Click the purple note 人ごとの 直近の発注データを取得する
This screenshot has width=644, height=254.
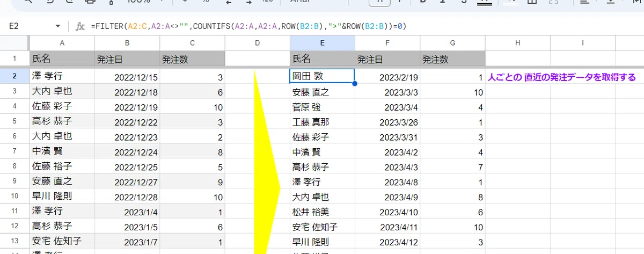(x=562, y=77)
